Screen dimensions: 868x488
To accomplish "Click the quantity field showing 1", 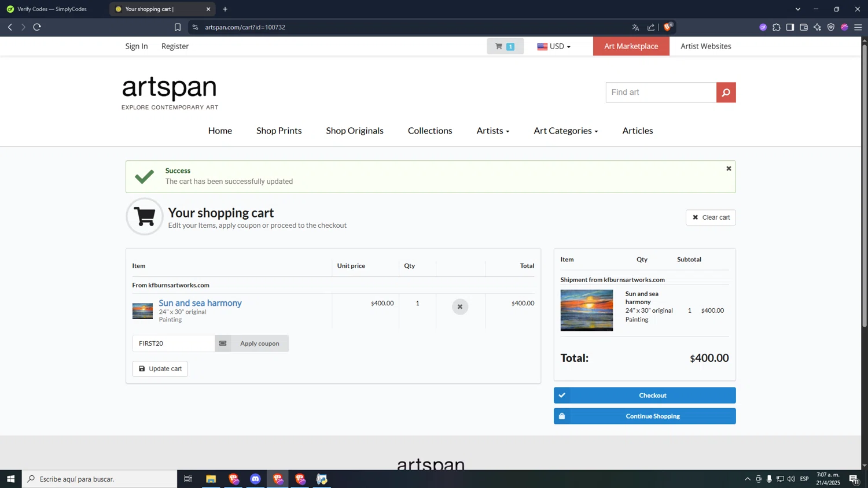I will pos(417,303).
